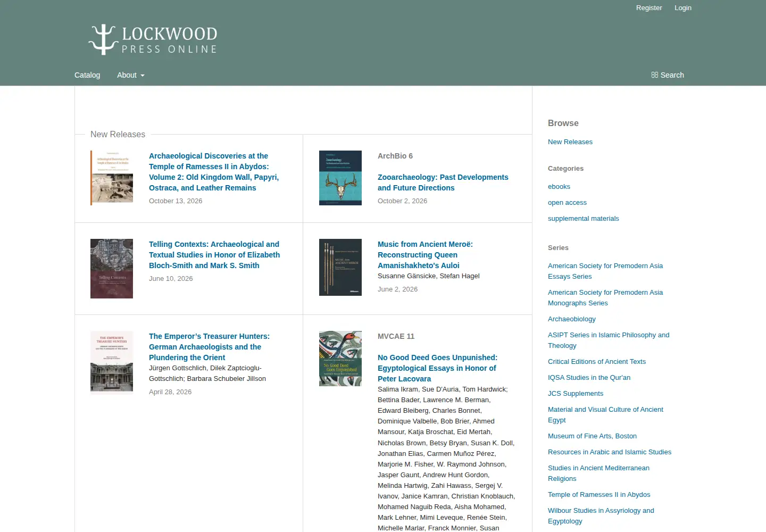This screenshot has height=532, width=766.
Task: Open the No Good Deed Goes Unpunished cover
Action: coord(340,359)
